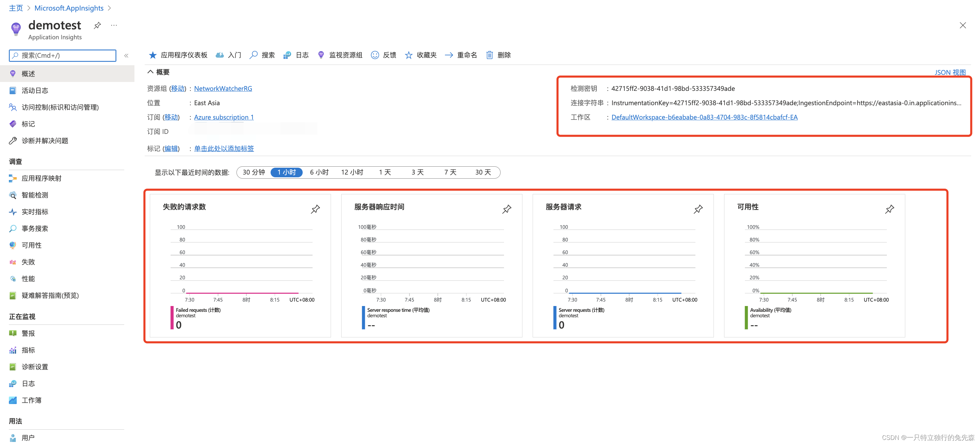Open JSON 视图 link
This screenshot has width=980, height=444.
pyautogui.click(x=950, y=72)
